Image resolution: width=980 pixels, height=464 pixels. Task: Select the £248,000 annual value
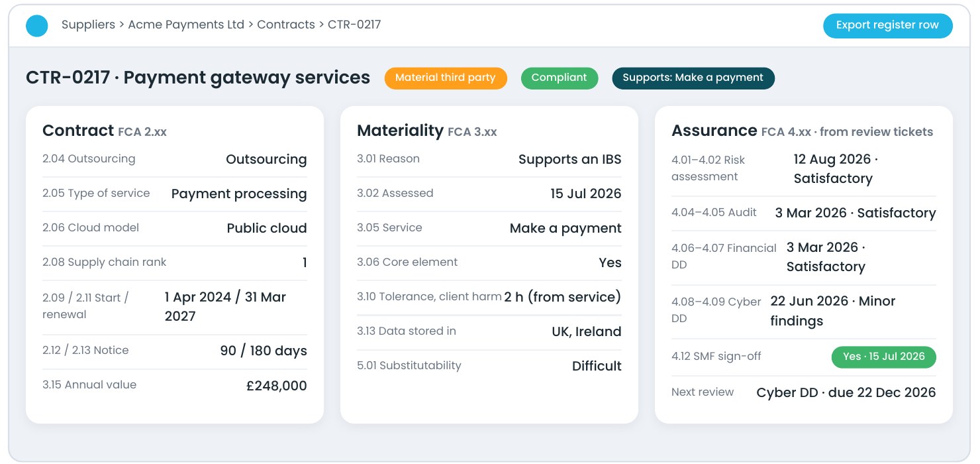tap(276, 385)
